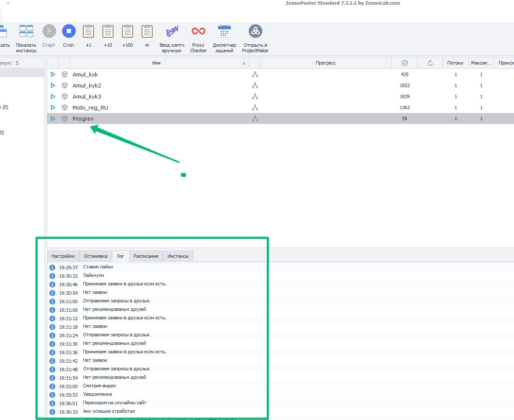Click the refresh-arrow column header
Image resolution: width=514 pixels, height=420 pixels.
pyautogui.click(x=430, y=63)
